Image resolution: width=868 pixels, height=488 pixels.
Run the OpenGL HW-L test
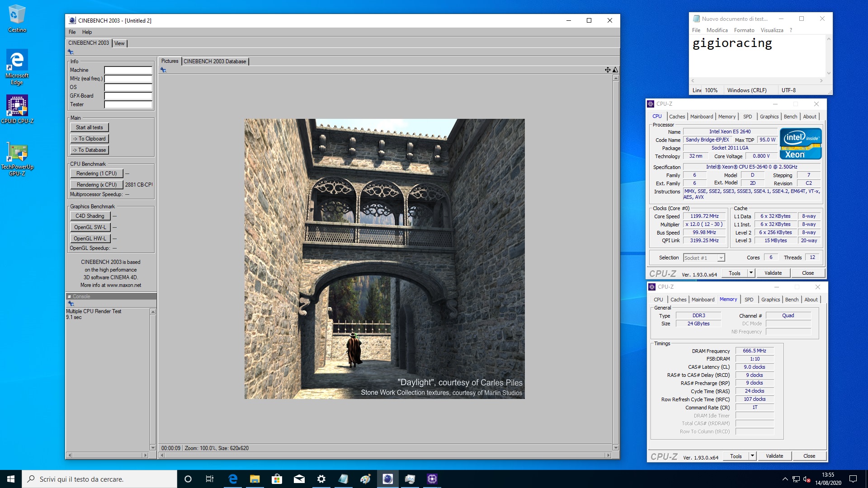[90, 239]
